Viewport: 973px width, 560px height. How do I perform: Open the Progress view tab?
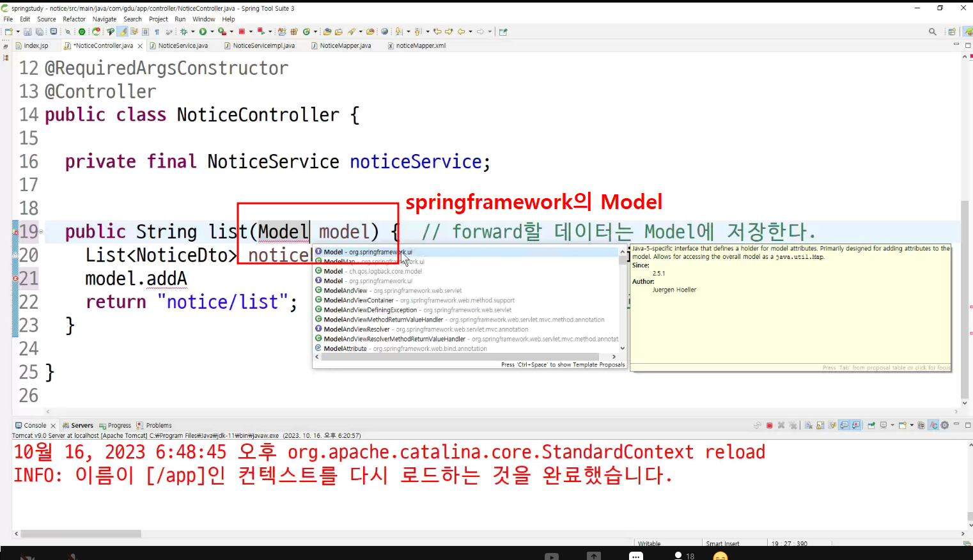[x=115, y=425]
